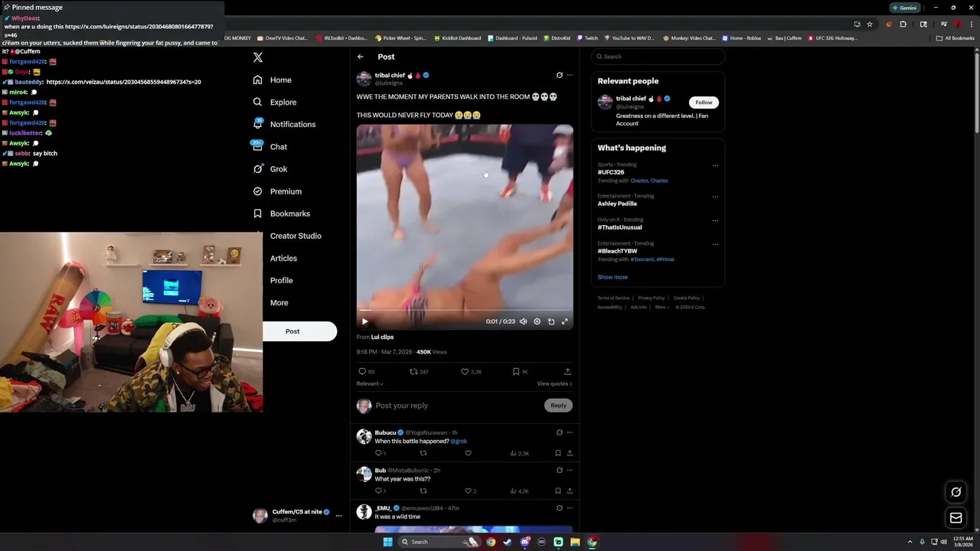Open Chat in the sidebar
Image resolution: width=980 pixels, height=551 pixels.
click(x=270, y=146)
